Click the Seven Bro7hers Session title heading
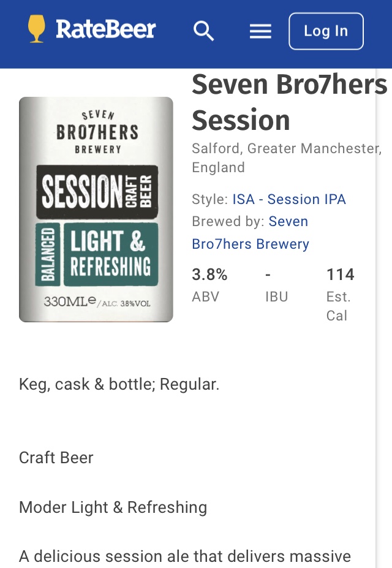The image size is (392, 568). point(289,102)
